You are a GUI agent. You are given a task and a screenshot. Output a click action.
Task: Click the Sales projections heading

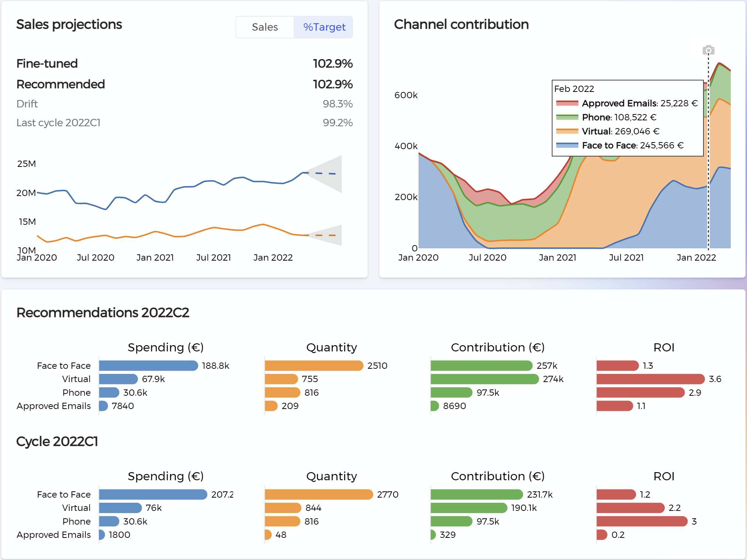pos(69,24)
